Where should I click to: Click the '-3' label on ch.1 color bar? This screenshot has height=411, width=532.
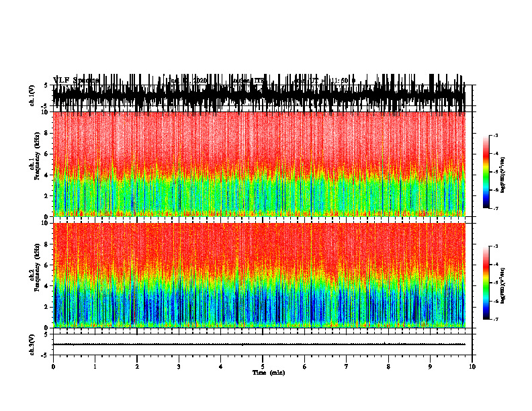(x=495, y=136)
